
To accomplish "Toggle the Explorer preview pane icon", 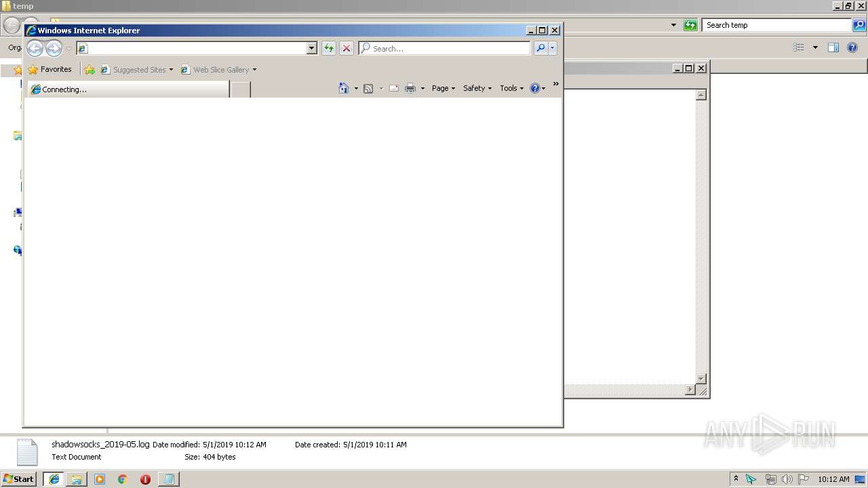I will click(x=833, y=47).
